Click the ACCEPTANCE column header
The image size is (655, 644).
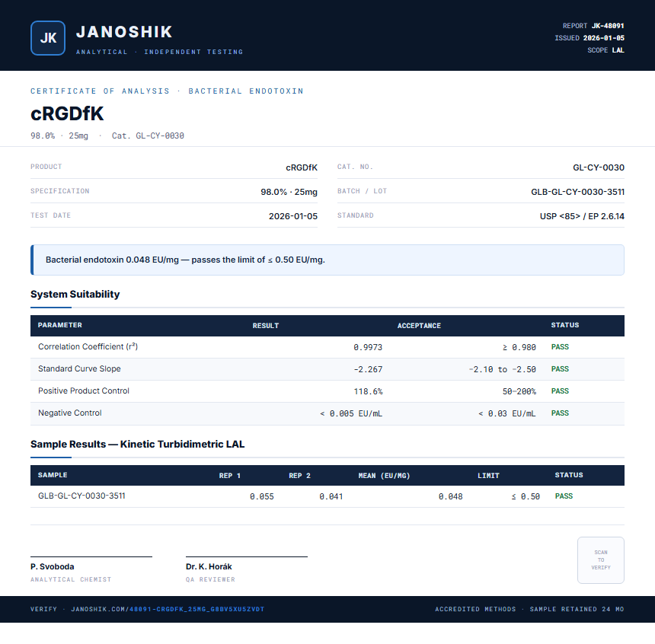[x=419, y=325]
